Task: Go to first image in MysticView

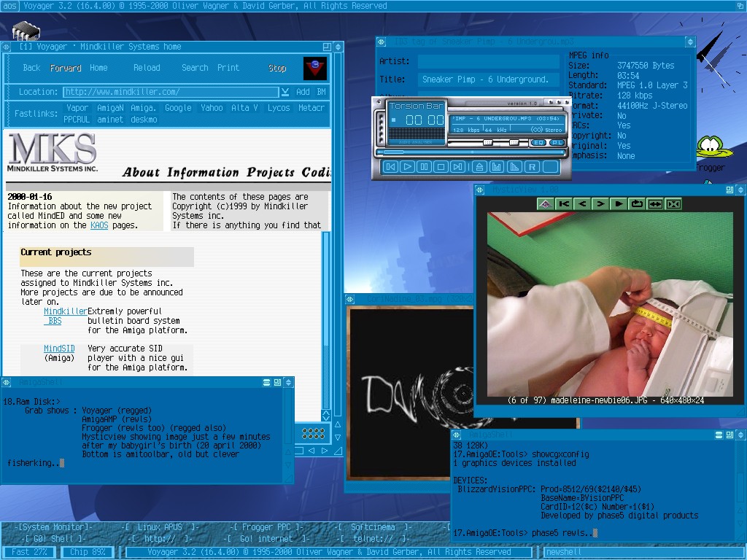Action: point(563,204)
